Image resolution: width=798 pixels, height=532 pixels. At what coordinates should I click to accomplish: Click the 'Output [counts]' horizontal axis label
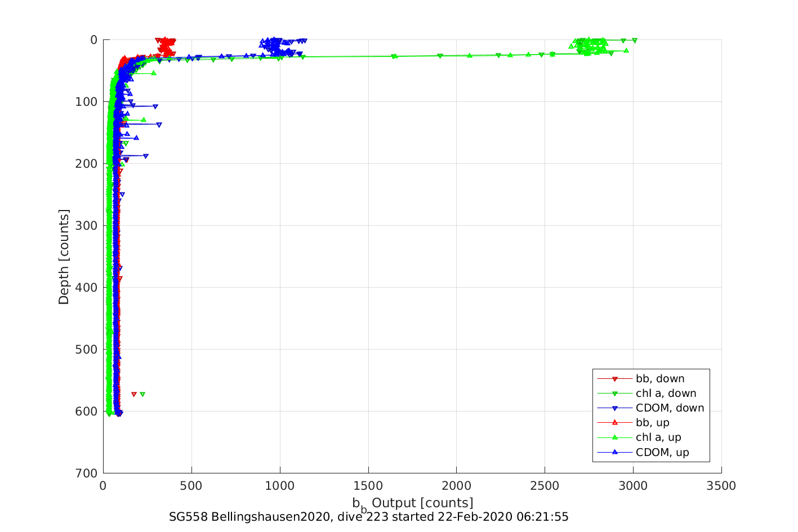click(422, 503)
